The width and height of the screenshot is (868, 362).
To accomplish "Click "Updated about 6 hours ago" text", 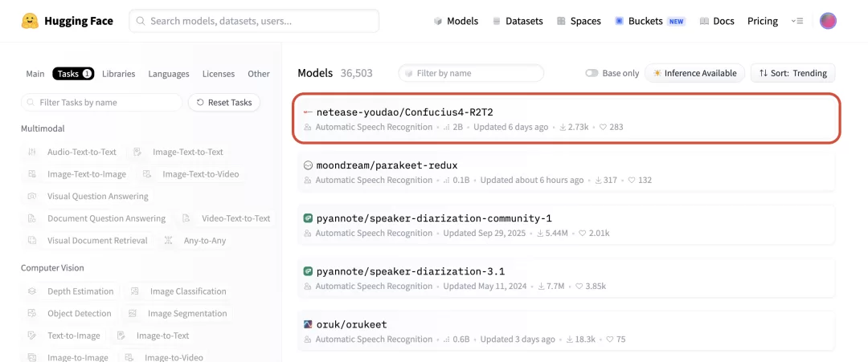I will point(532,180).
